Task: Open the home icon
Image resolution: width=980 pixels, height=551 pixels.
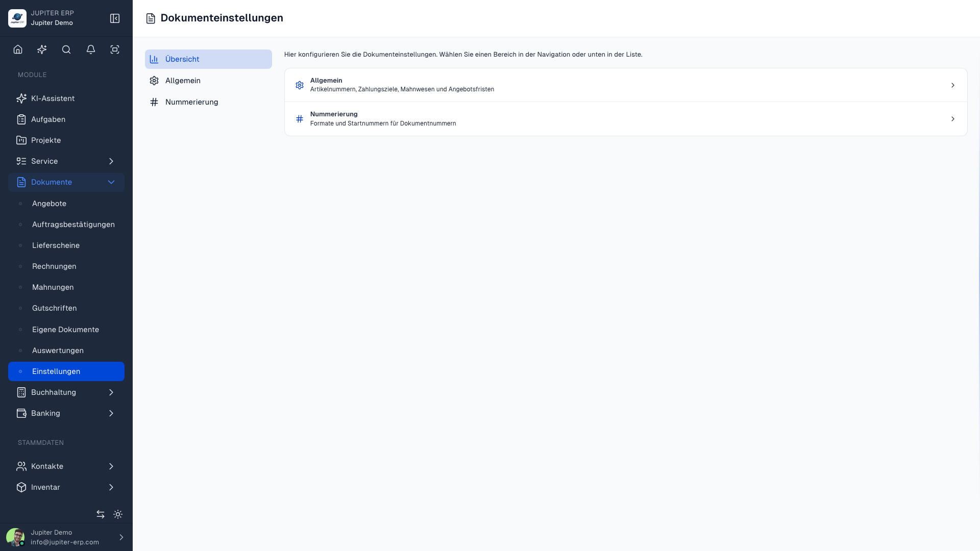Action: click(x=18, y=49)
